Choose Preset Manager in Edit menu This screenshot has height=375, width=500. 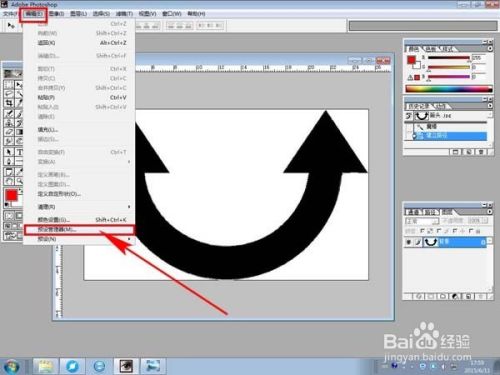[79, 229]
